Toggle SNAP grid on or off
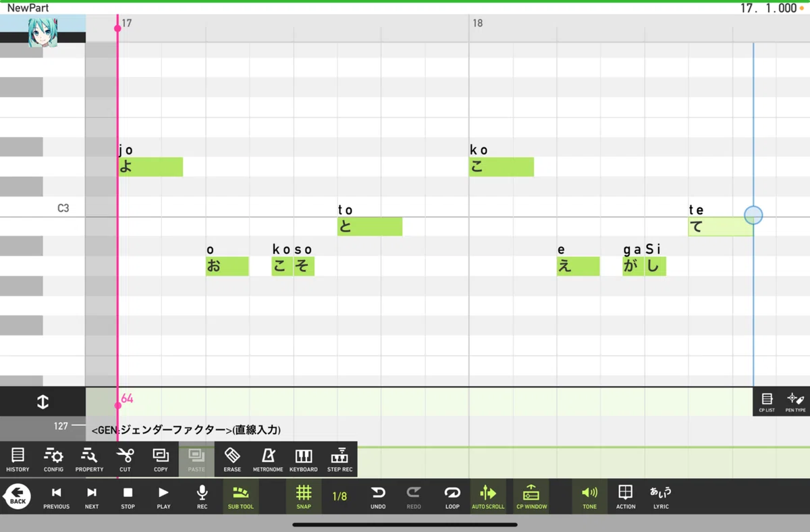 click(304, 497)
